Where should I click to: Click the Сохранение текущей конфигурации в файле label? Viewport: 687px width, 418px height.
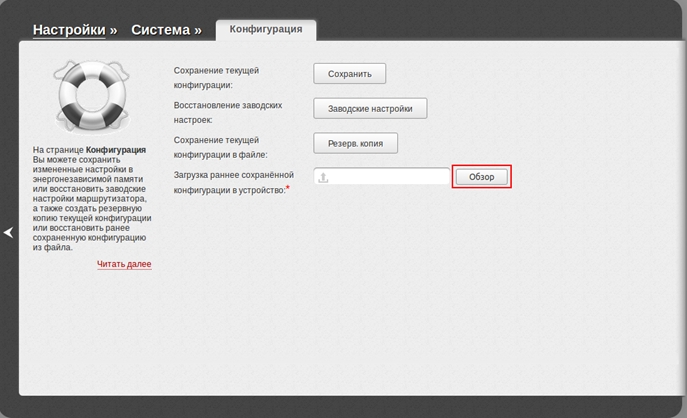[230, 147]
